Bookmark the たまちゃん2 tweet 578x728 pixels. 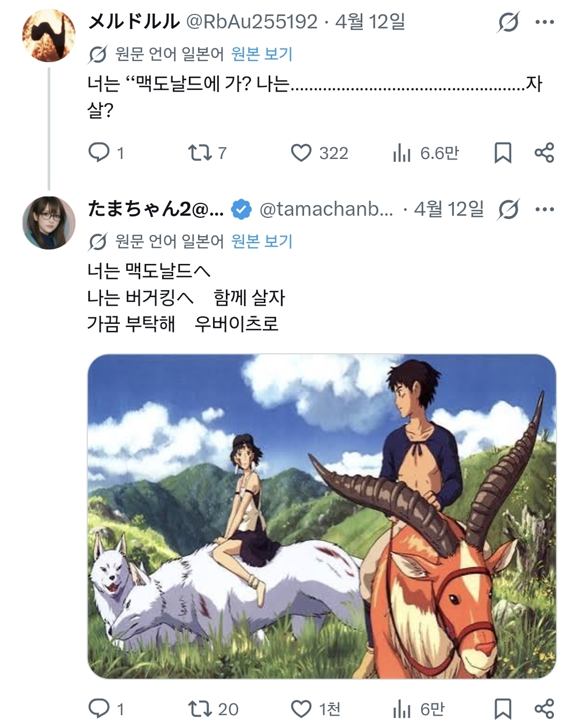click(x=503, y=709)
